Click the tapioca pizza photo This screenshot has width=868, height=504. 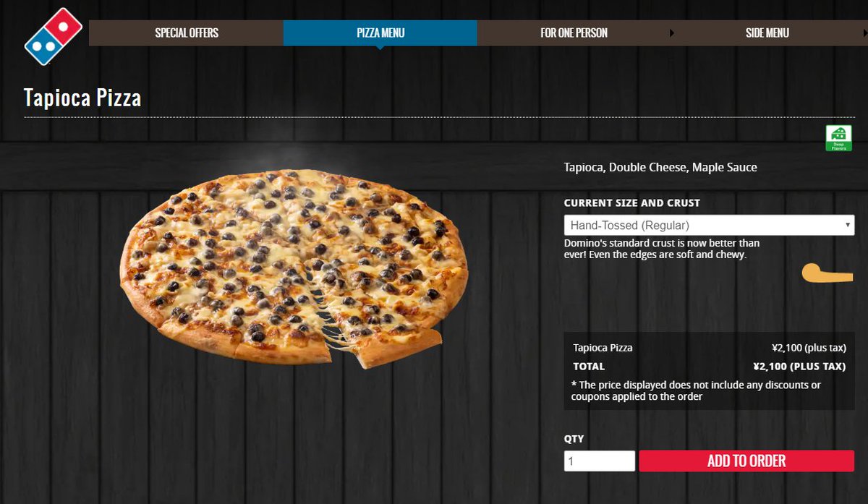294,268
